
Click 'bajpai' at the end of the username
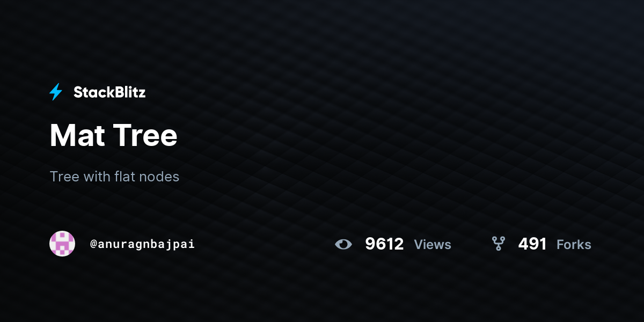click(175, 244)
